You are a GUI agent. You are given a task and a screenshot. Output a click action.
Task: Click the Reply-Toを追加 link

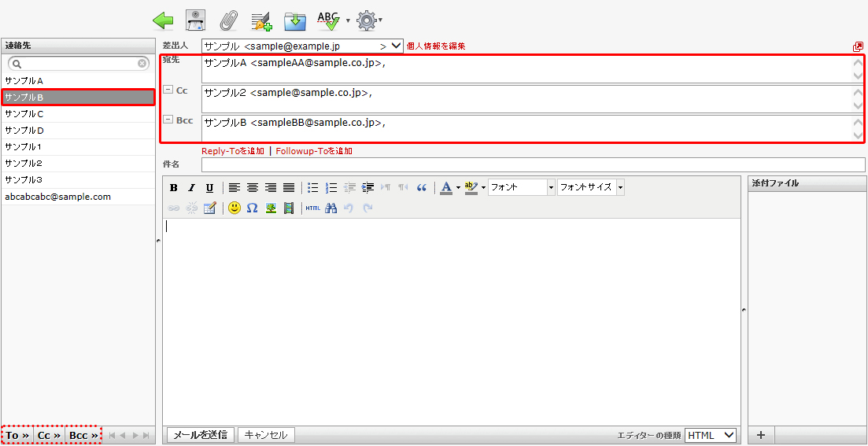tap(233, 151)
